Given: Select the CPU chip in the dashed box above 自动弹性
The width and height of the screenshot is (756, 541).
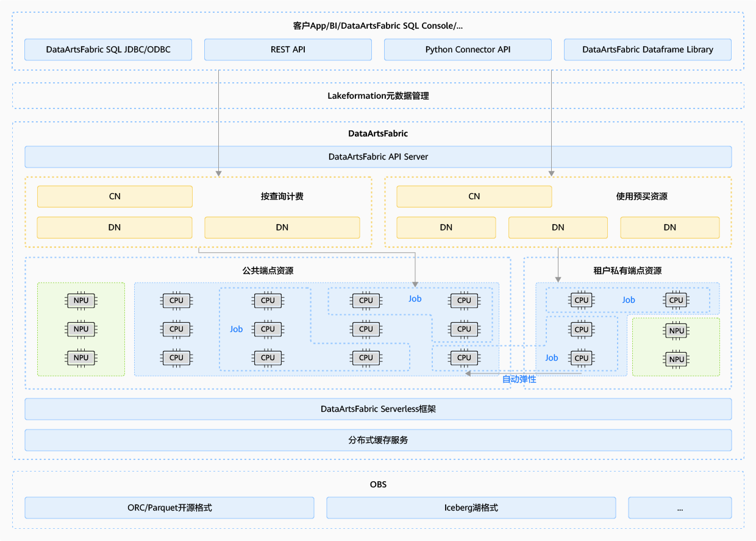Looking at the screenshot, I should point(465,358).
